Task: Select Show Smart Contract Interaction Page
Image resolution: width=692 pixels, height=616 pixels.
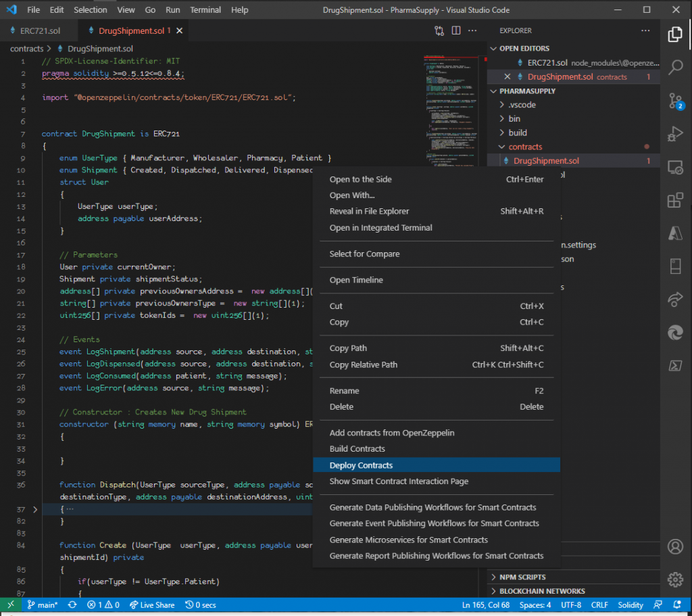Action: coord(437,481)
